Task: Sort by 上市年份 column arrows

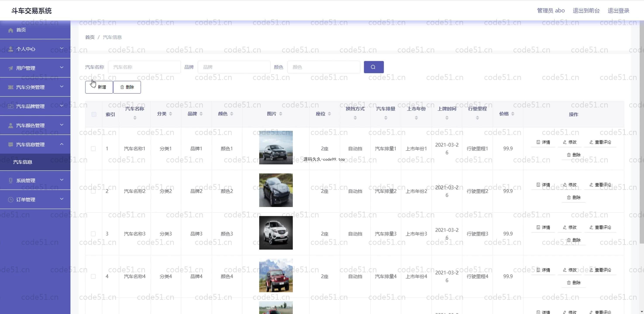Action: (x=416, y=118)
